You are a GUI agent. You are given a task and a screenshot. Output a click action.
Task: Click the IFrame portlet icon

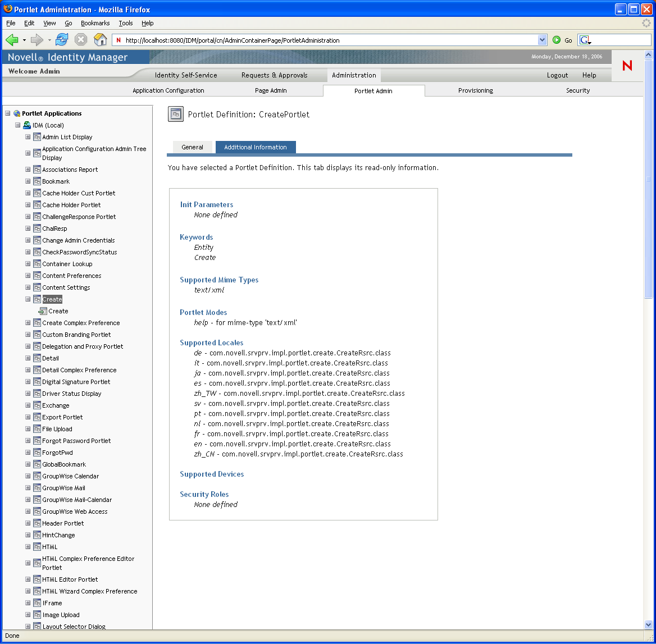tap(37, 602)
